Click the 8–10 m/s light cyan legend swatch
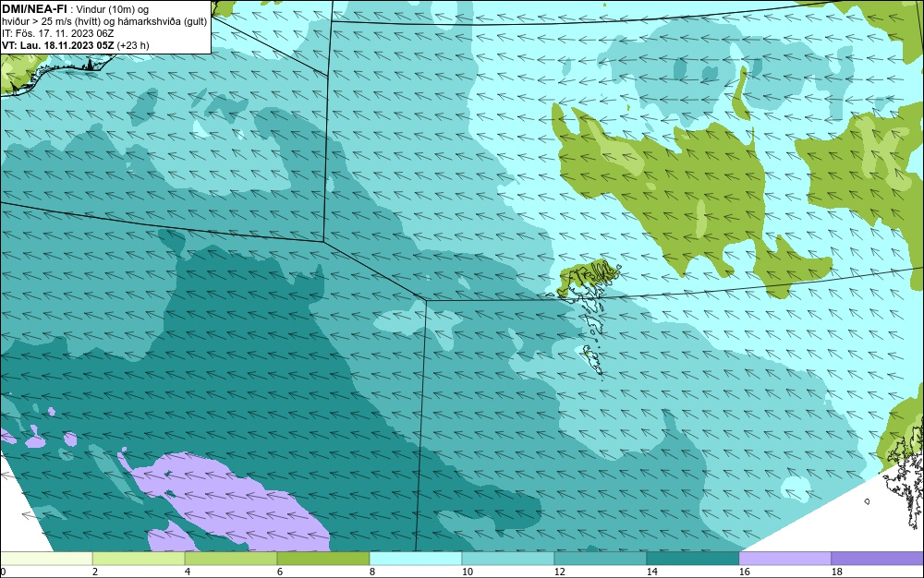 click(416, 558)
